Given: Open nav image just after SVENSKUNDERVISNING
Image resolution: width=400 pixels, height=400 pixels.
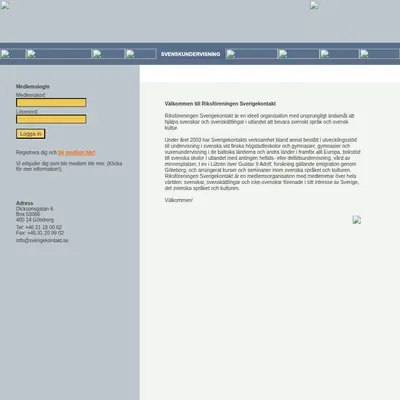Looking at the screenshot, I should [x=251, y=54].
